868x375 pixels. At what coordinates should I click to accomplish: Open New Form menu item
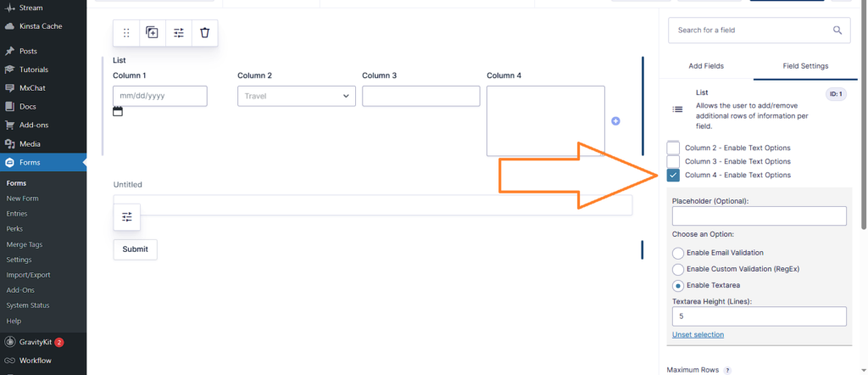click(22, 199)
